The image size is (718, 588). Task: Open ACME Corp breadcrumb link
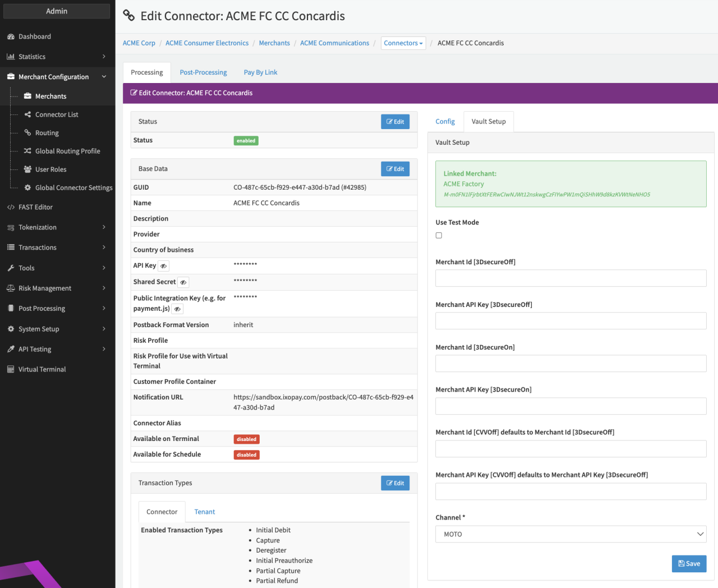click(x=139, y=43)
